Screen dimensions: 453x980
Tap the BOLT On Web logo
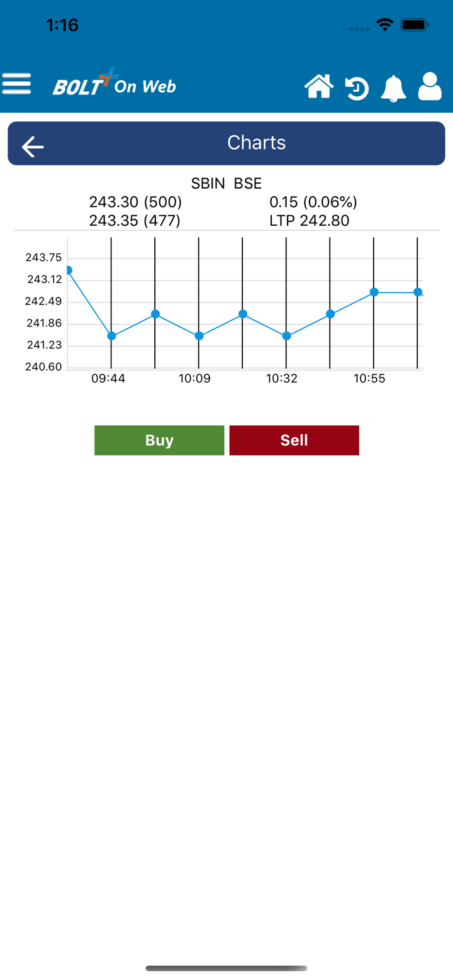(x=114, y=84)
